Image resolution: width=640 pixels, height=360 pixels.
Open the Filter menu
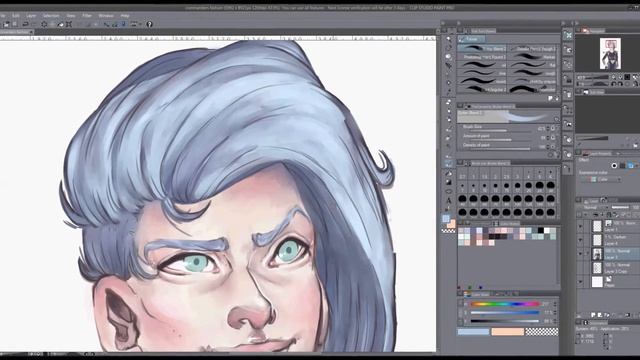tap(87, 16)
